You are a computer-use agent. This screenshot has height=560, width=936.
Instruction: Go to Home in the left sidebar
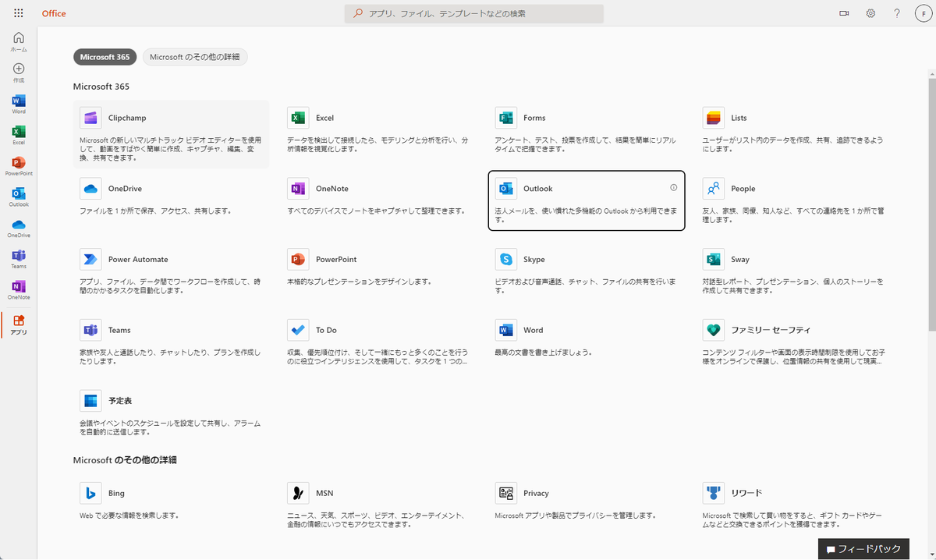pos(19,42)
